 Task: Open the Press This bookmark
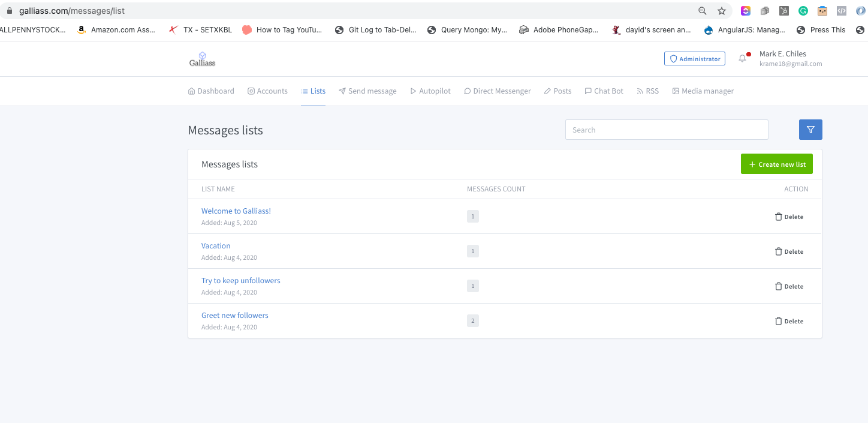tap(821, 30)
